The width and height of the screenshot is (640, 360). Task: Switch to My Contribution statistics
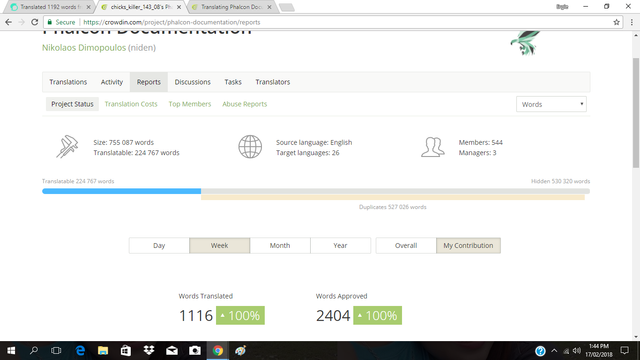468,246
